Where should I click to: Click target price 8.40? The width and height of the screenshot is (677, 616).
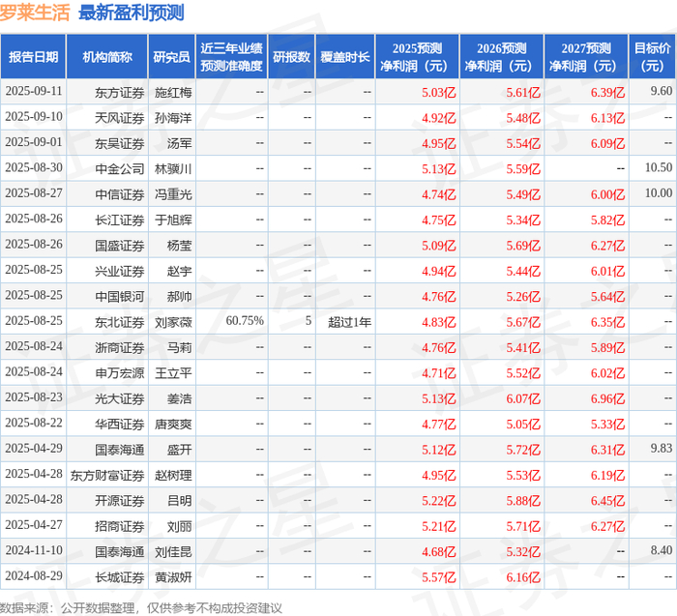661,550
